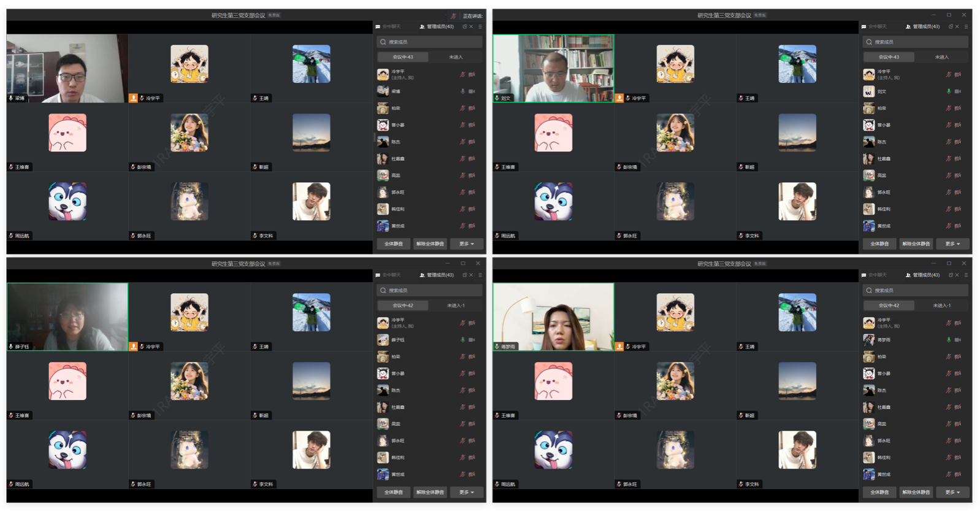Screen dimensions: 980x511
Task: Select 刘文's video tile with bookshelf
Action: [x=553, y=68]
